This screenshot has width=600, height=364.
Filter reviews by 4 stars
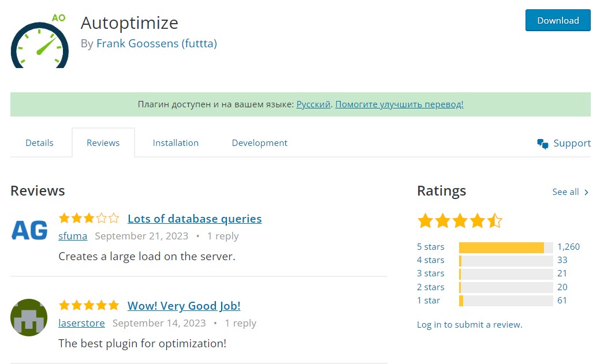430,260
